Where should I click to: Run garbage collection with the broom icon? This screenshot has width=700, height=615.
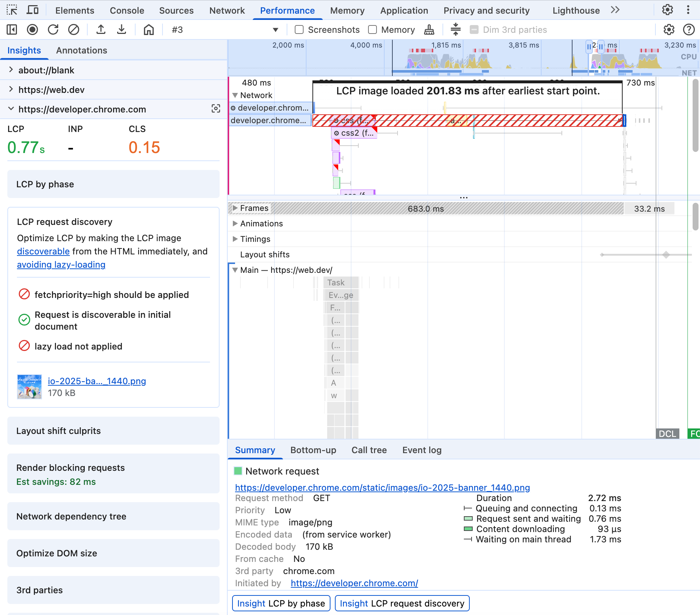coord(429,30)
